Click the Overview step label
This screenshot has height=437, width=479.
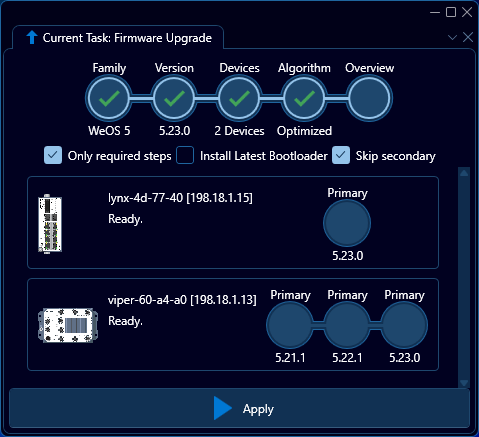tap(369, 68)
